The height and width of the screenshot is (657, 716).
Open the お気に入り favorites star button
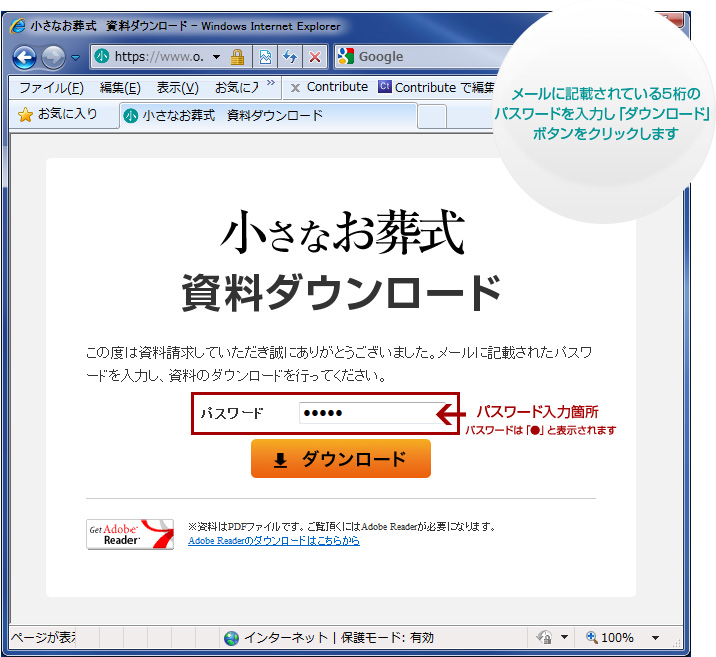point(58,114)
